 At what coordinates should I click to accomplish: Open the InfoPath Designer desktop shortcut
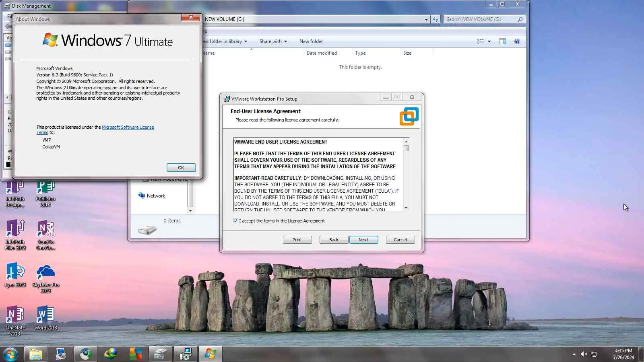tap(15, 194)
